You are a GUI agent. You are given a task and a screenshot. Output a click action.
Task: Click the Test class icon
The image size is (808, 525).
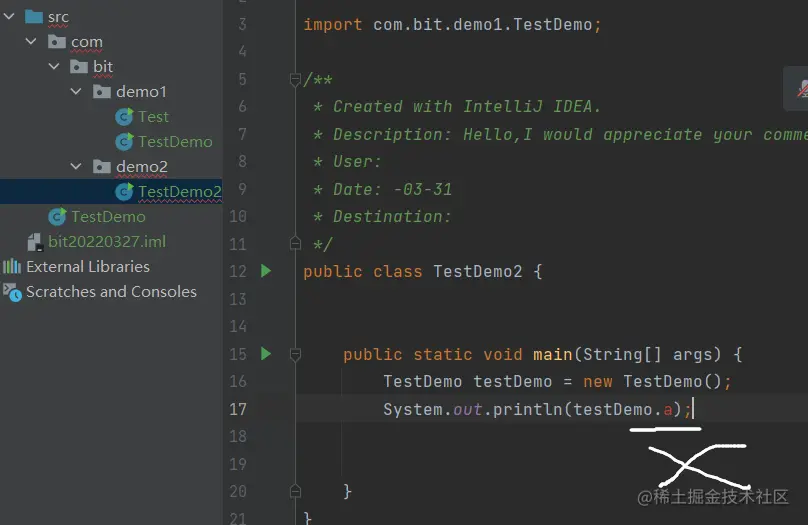click(x=124, y=116)
